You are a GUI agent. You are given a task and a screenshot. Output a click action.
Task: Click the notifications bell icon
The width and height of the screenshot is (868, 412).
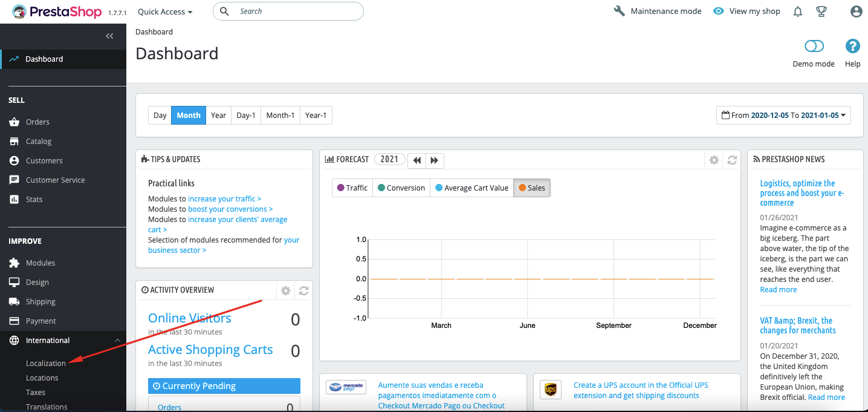pos(798,11)
